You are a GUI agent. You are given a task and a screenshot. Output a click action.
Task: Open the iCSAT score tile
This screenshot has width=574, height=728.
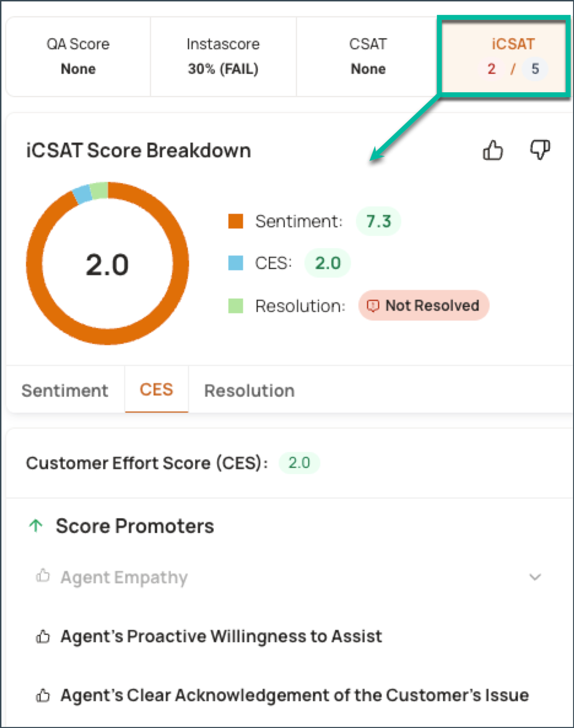click(503, 56)
